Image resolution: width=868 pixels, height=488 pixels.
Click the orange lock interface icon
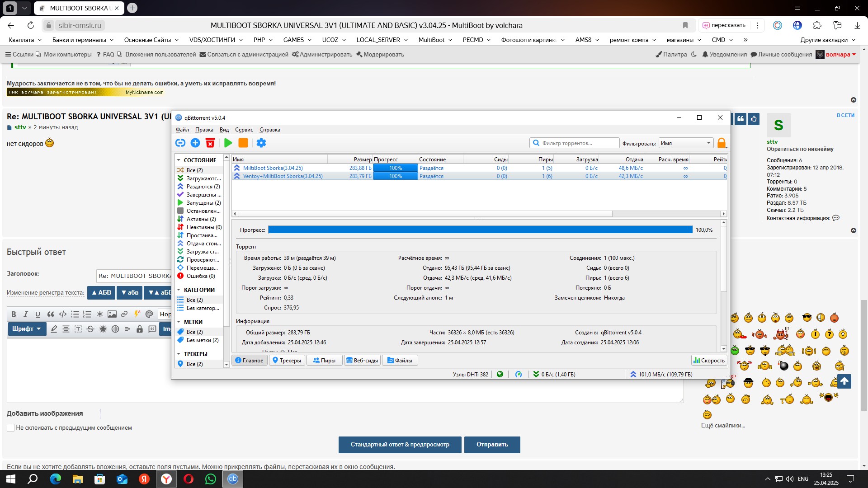722,143
